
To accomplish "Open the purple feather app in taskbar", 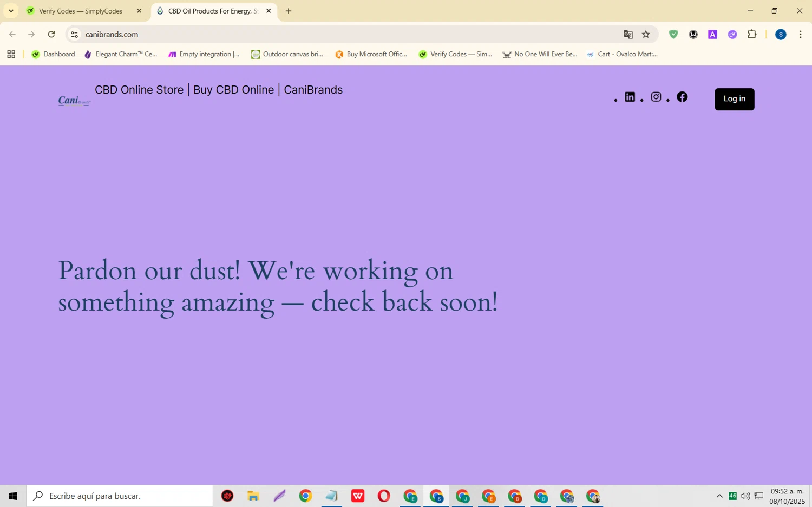I will click(279, 496).
